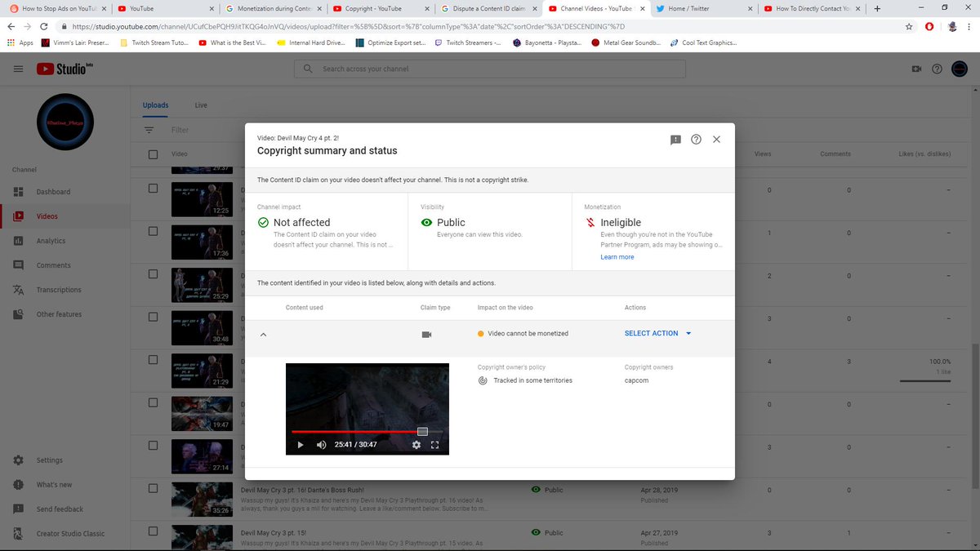Open the Devil May Cry 3 pt. 16 thumbnail
Viewport: 980px width, 551px height.
pos(201,500)
